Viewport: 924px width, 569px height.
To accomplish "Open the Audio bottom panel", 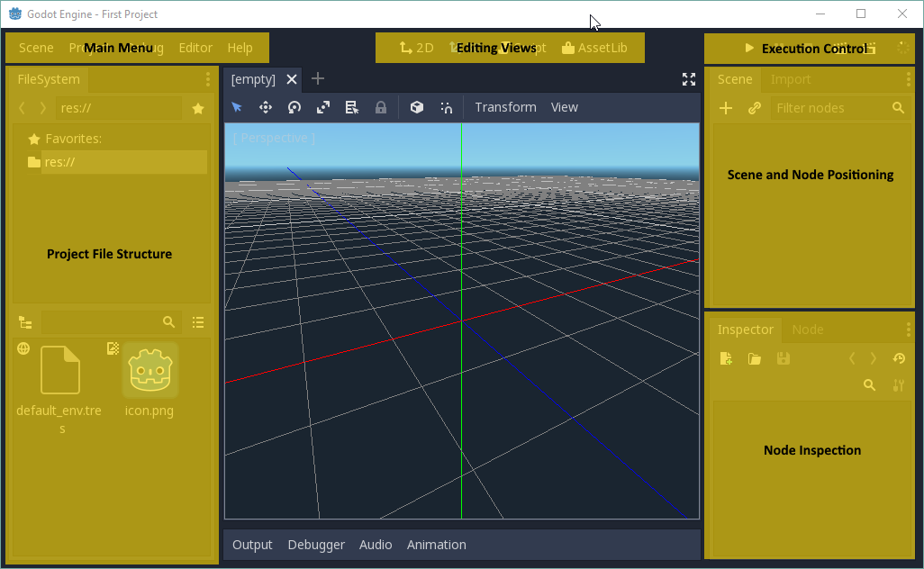I will point(376,545).
